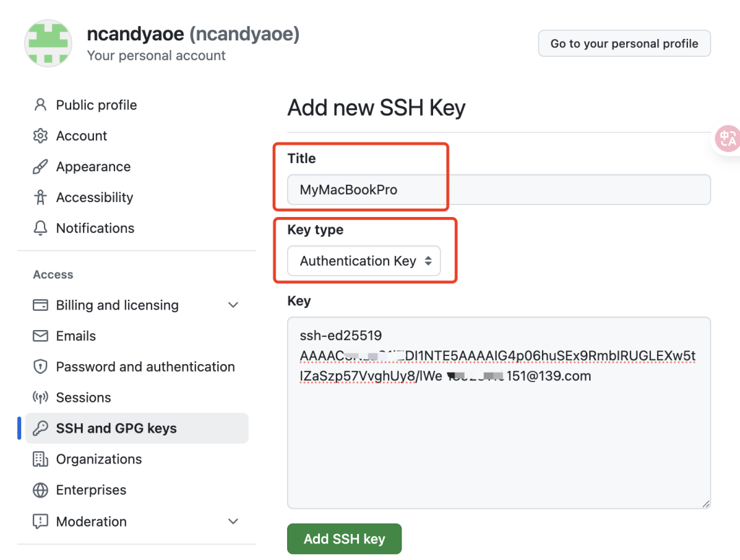Image resolution: width=740 pixels, height=560 pixels.
Task: Click into the Title input field
Action: [x=498, y=190]
